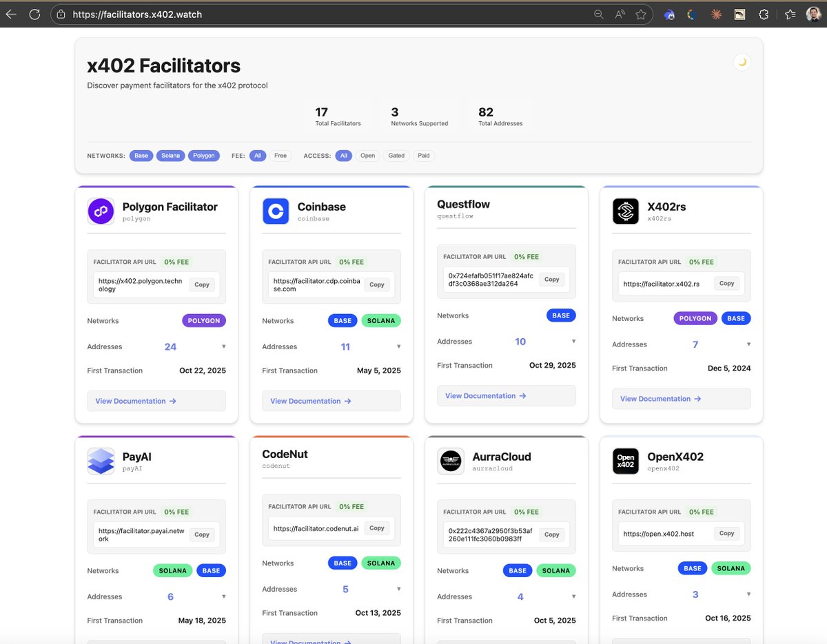The height and width of the screenshot is (644, 827).
Task: Click the multicolor circle extension icon
Action: point(693,14)
